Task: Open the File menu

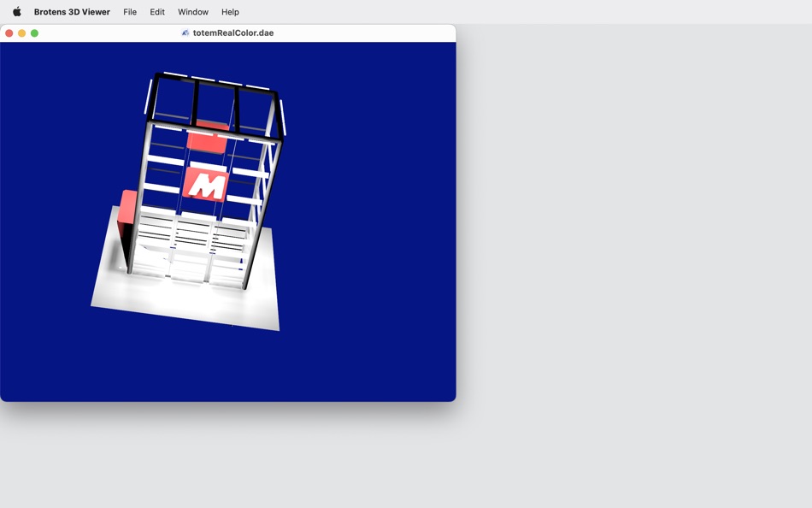Action: click(130, 11)
